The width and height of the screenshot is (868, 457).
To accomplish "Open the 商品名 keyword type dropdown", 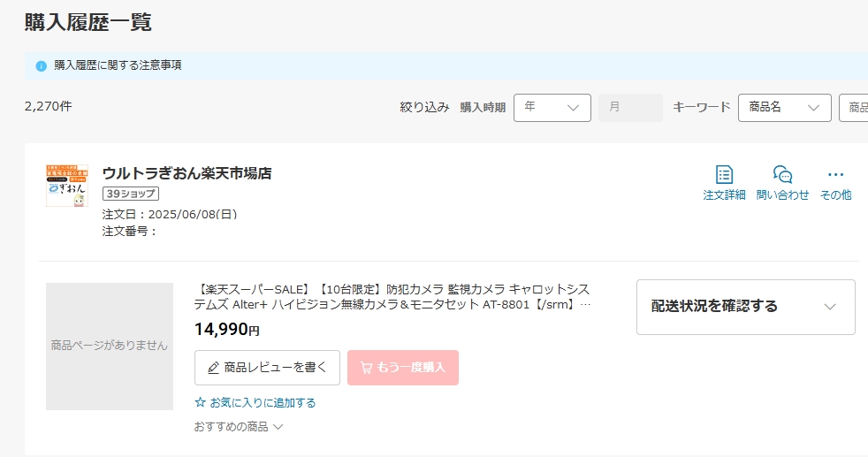I will (784, 107).
